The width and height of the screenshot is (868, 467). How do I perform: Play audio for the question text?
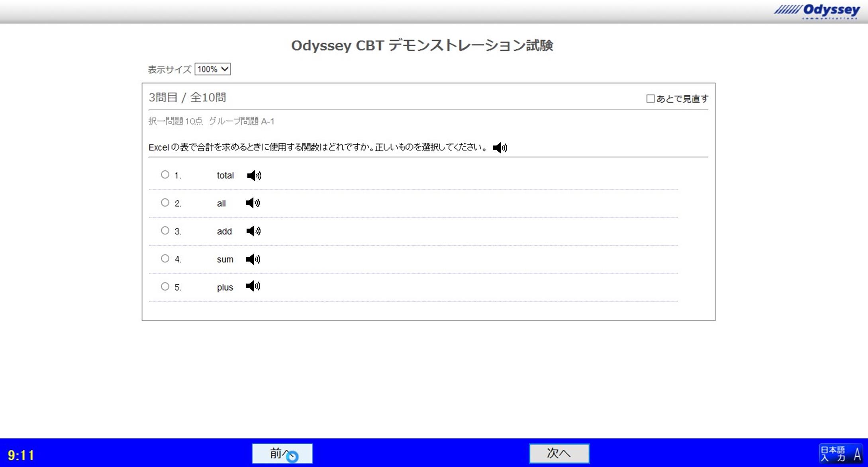point(500,148)
